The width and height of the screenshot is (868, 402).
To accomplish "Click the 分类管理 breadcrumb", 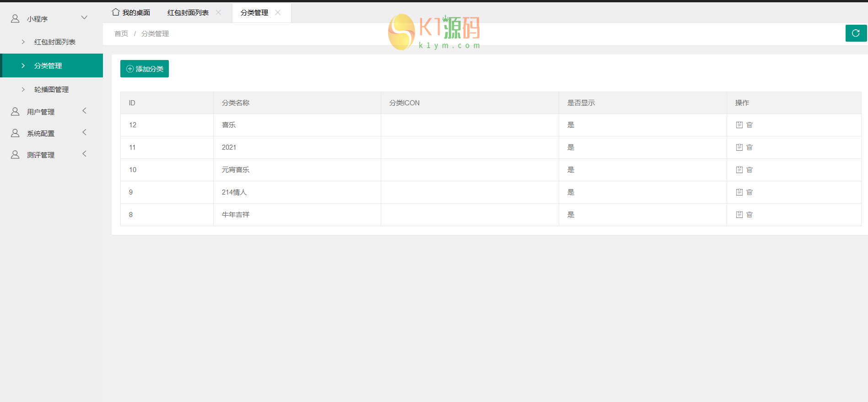I will click(155, 34).
